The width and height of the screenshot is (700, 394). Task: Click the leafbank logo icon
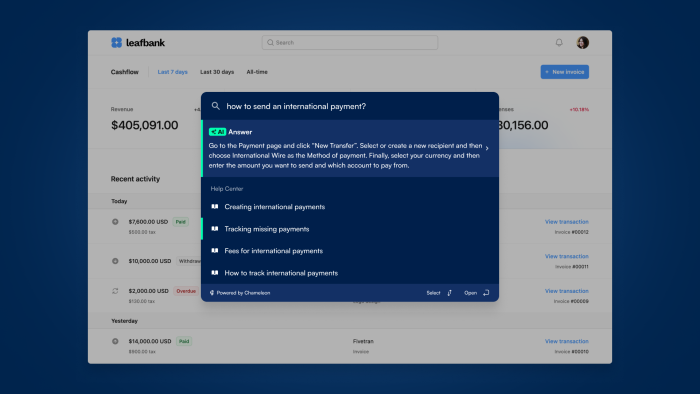116,42
